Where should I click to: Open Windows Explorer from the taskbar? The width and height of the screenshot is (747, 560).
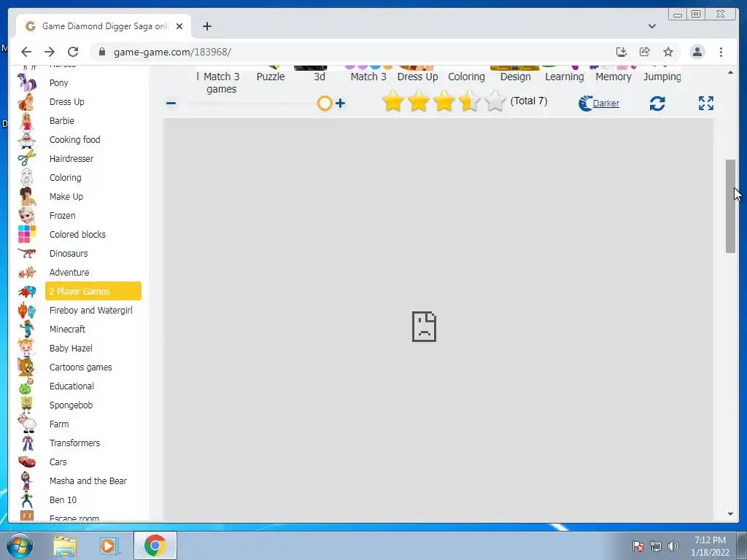65,545
